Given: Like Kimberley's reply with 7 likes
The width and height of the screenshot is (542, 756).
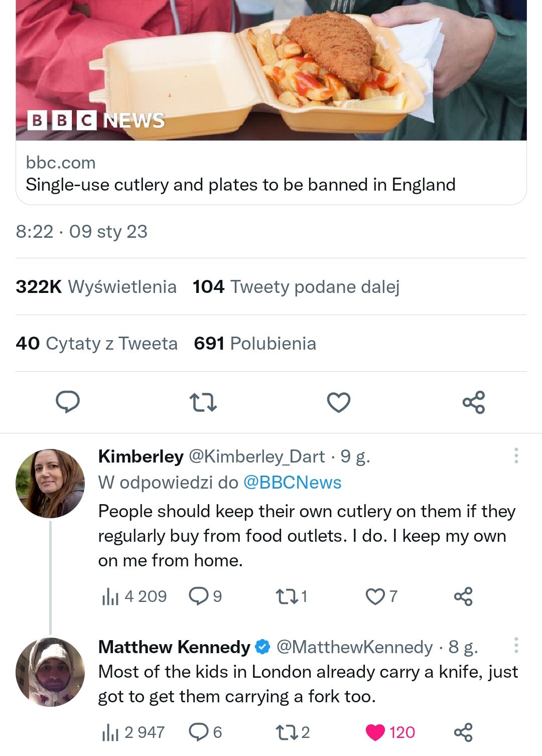Looking at the screenshot, I should tap(375, 596).
